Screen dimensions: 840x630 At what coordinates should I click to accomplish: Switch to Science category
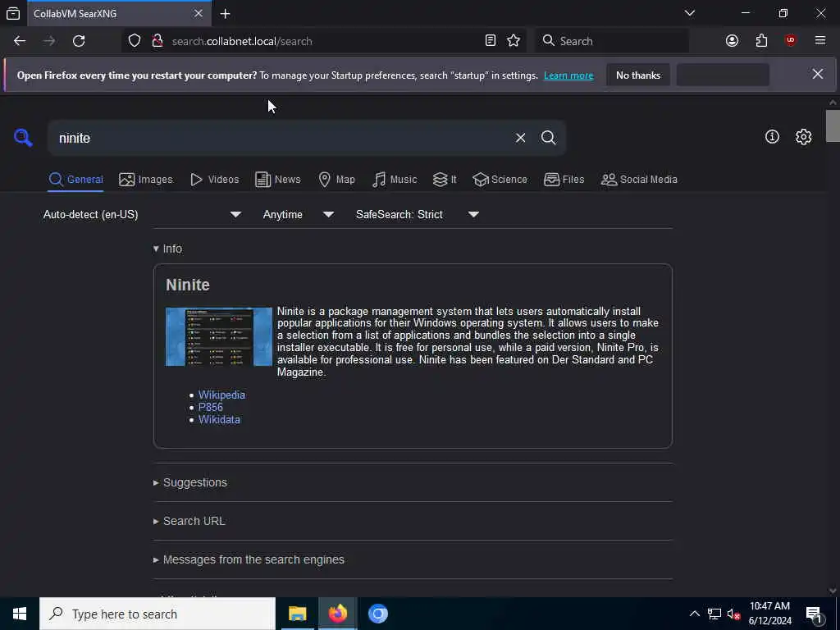pyautogui.click(x=500, y=180)
